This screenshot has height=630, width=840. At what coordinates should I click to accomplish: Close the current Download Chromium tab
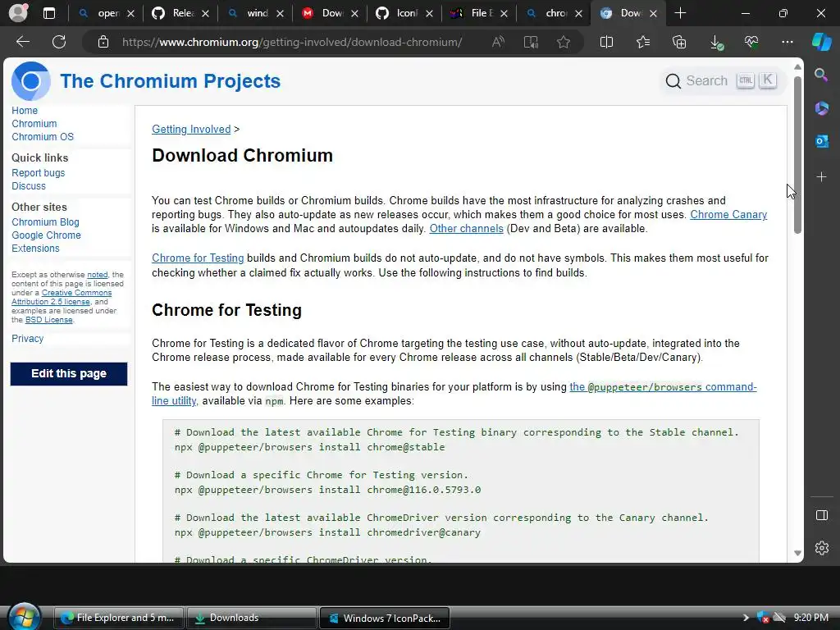[x=653, y=14]
